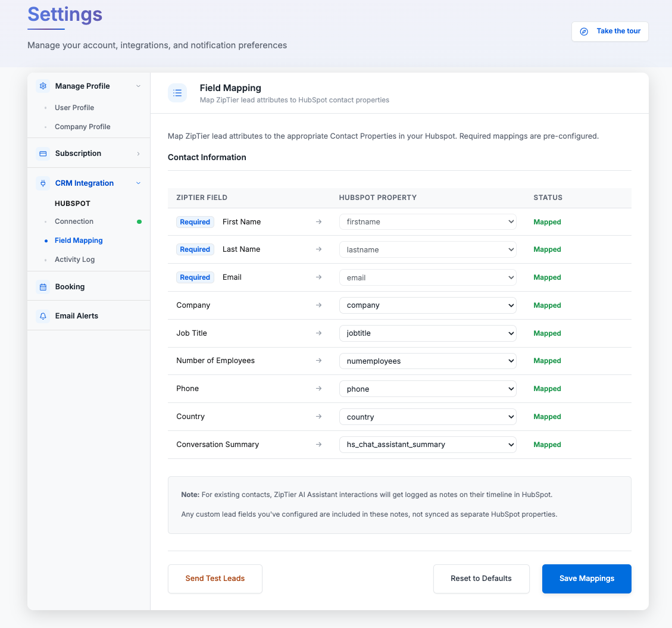Viewport: 672px width, 628px height.
Task: Click the Number of Employees field label
Action: pyautogui.click(x=215, y=361)
